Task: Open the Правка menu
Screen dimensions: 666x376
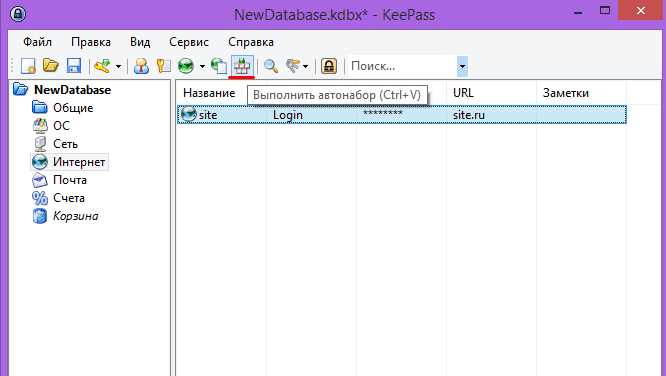Action: point(91,42)
